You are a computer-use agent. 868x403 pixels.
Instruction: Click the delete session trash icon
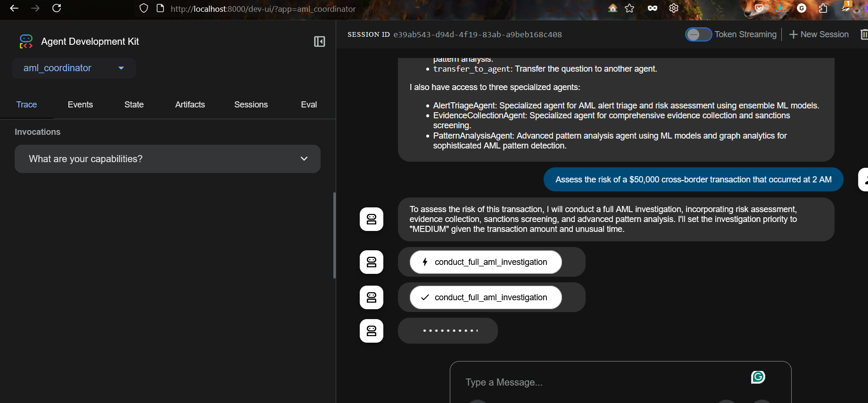(x=864, y=34)
